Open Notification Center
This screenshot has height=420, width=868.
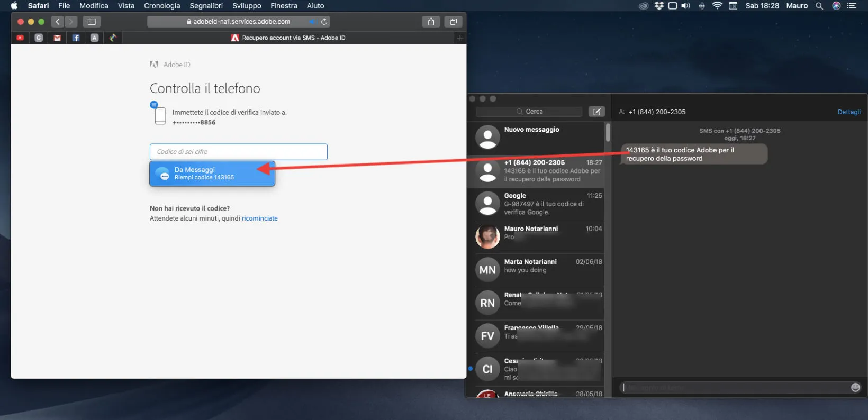coord(852,6)
